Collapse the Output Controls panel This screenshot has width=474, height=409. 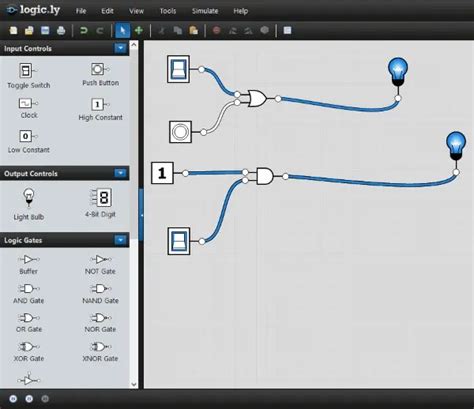[x=120, y=173]
